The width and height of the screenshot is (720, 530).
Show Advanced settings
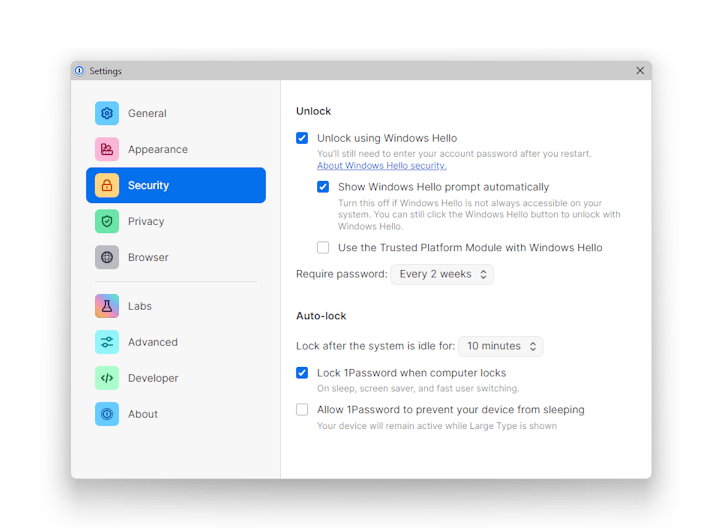[x=176, y=342]
